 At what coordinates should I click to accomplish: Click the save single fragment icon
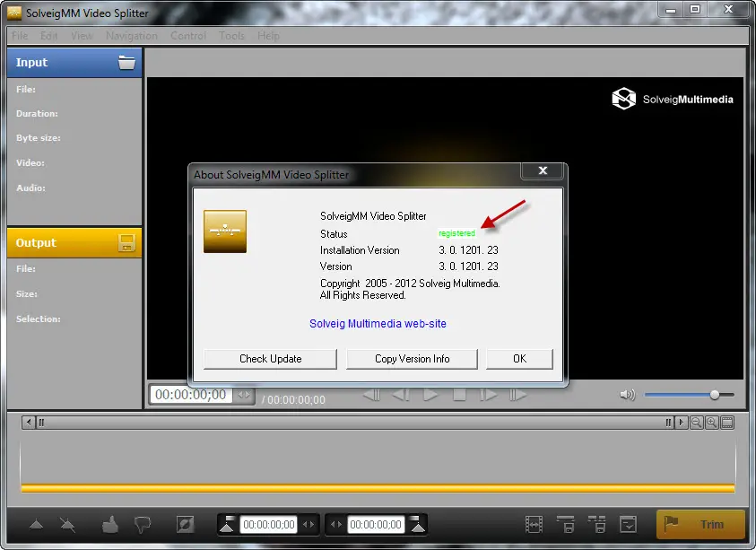coord(566,525)
